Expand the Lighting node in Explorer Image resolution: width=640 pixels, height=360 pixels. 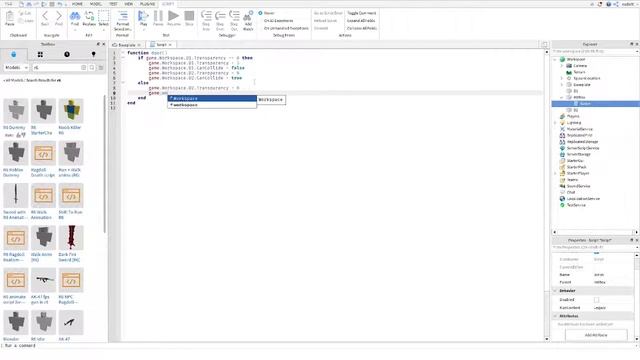[555, 123]
